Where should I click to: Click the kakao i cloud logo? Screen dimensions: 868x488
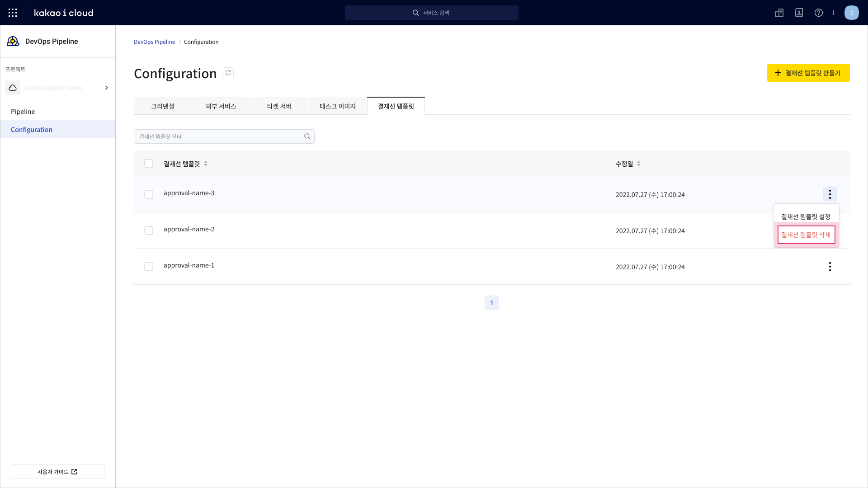click(64, 13)
